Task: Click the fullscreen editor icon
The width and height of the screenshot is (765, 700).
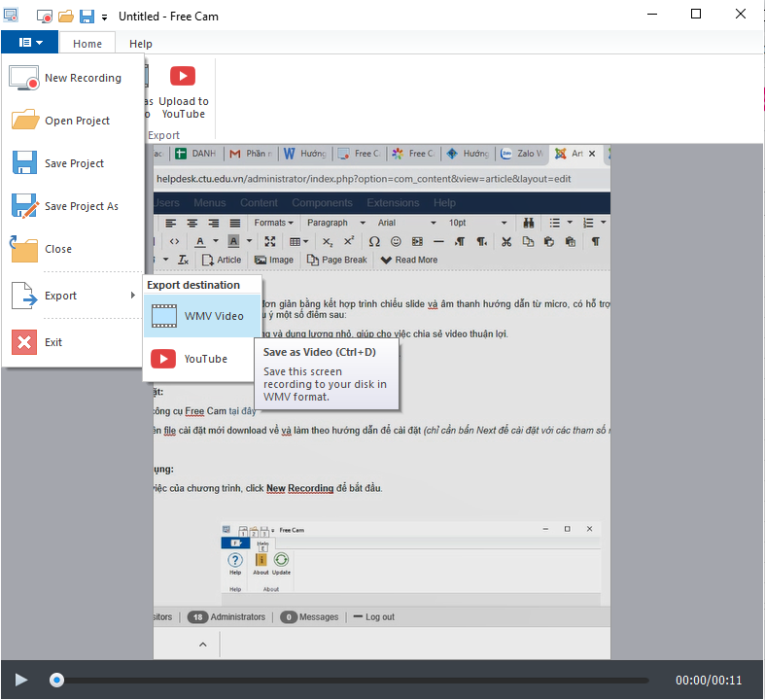Action: pos(270,241)
